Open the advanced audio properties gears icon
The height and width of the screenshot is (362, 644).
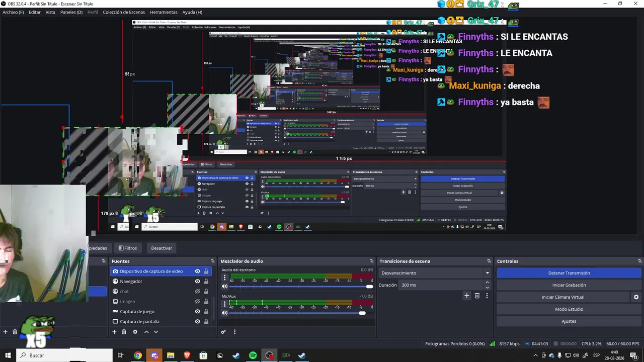223,332
